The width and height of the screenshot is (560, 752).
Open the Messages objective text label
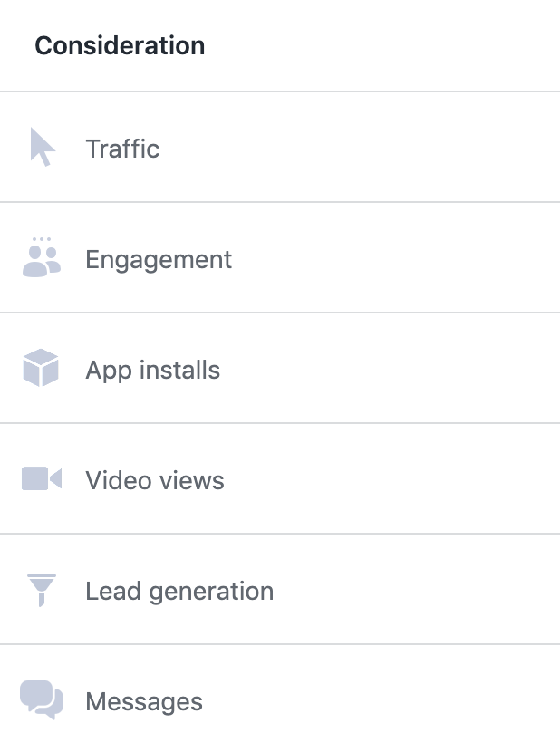pos(144,702)
